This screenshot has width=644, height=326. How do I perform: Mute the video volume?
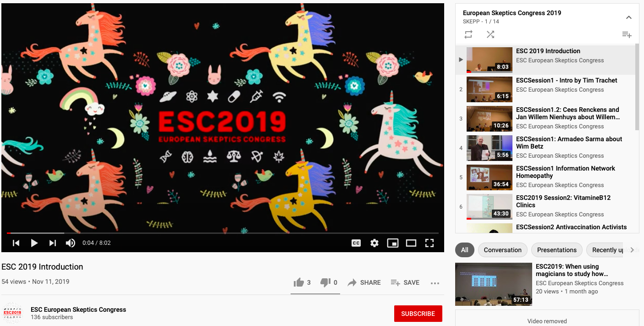tap(71, 243)
